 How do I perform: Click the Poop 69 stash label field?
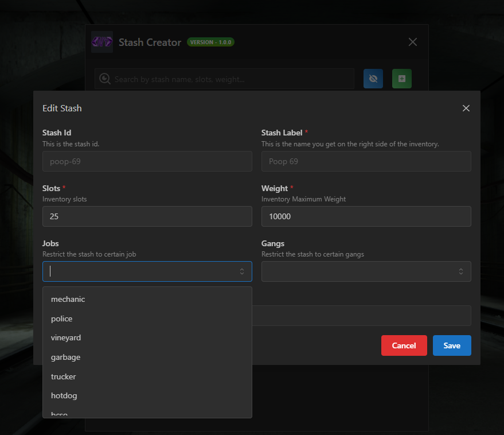point(366,161)
